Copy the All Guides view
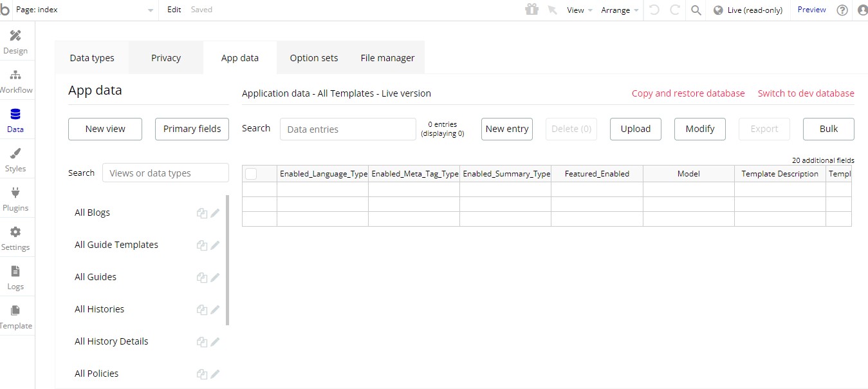 coord(202,278)
